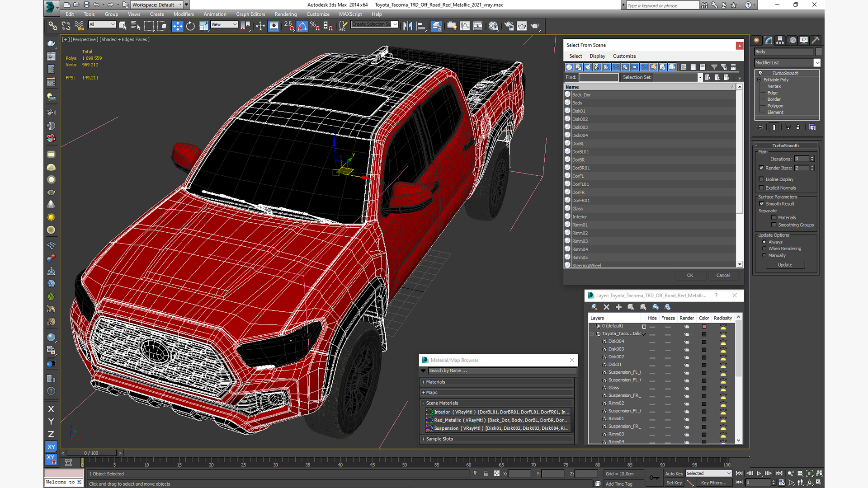Open the Material Editor icon
The height and width of the screenshot is (488, 868).
pyautogui.click(x=493, y=26)
